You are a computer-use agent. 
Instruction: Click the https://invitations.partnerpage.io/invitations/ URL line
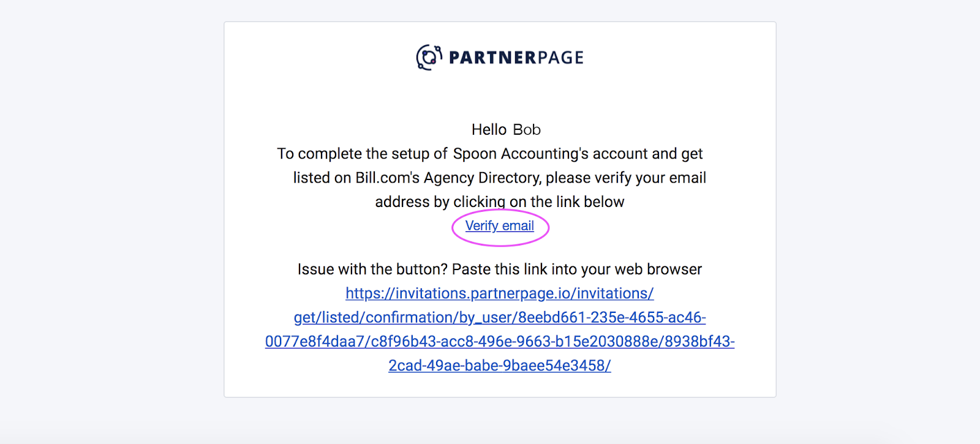point(499,293)
